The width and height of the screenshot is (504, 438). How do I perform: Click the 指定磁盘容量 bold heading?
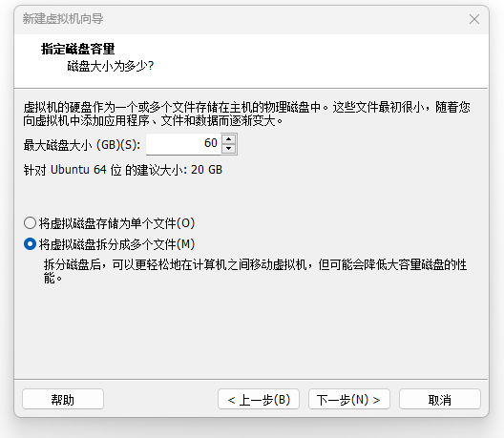point(77,49)
